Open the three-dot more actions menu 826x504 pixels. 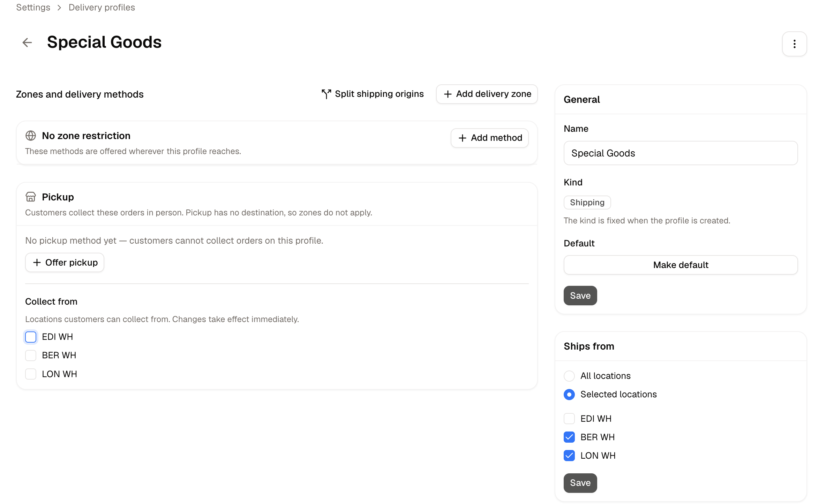pyautogui.click(x=794, y=44)
